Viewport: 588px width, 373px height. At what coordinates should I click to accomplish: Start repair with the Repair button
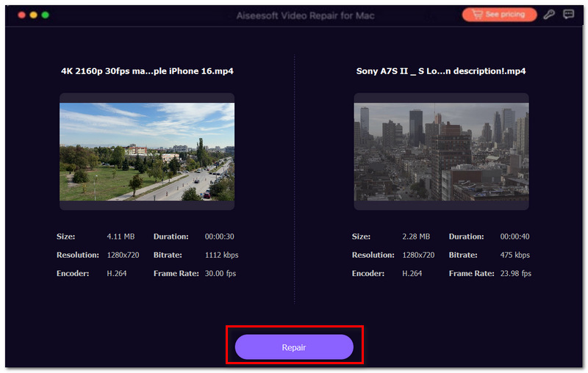pos(294,347)
